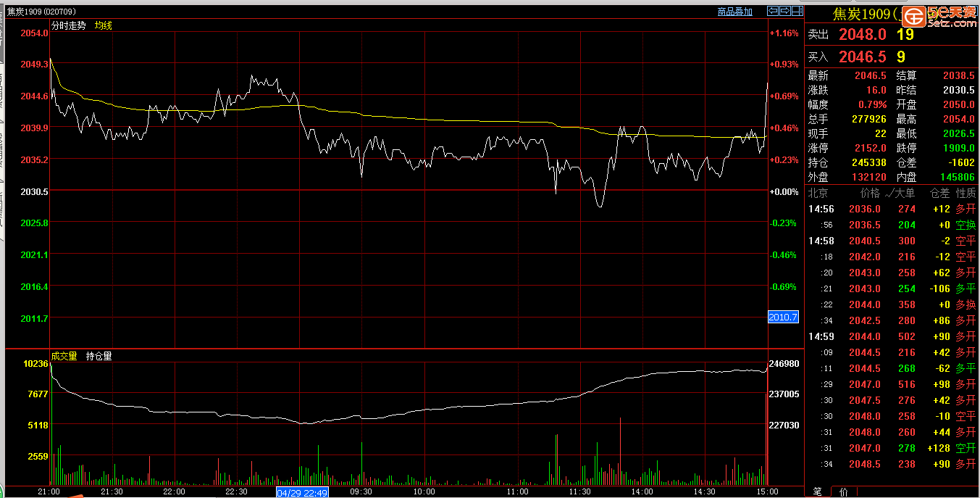This screenshot has width=980, height=498.
Task: Click the right arrow navigation icon
Action: tap(785, 11)
